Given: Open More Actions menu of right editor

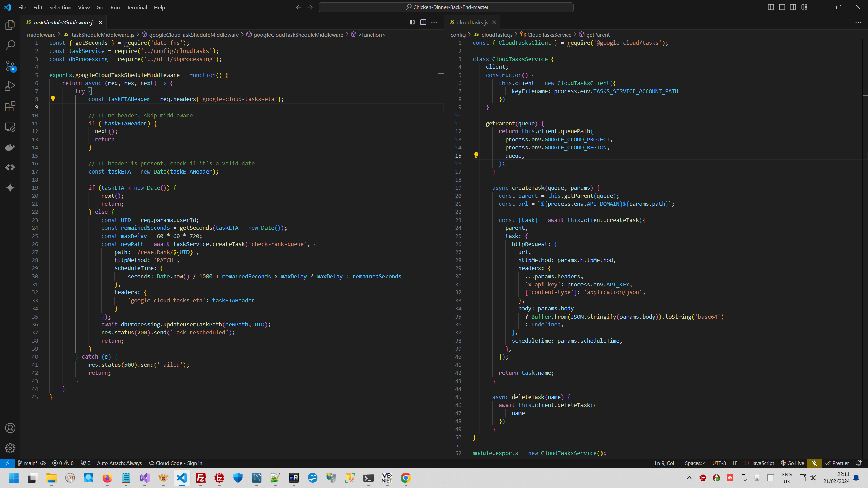Looking at the screenshot, I should pyautogui.click(x=858, y=22).
